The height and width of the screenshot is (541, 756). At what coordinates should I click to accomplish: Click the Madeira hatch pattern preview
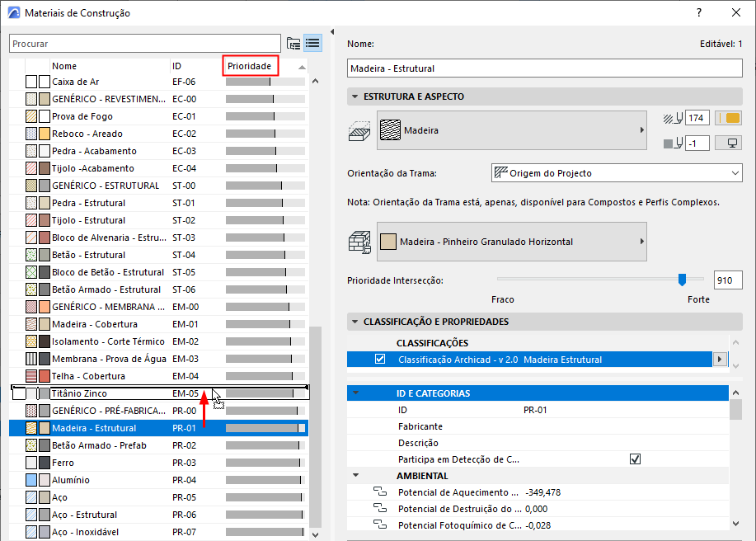click(x=390, y=130)
